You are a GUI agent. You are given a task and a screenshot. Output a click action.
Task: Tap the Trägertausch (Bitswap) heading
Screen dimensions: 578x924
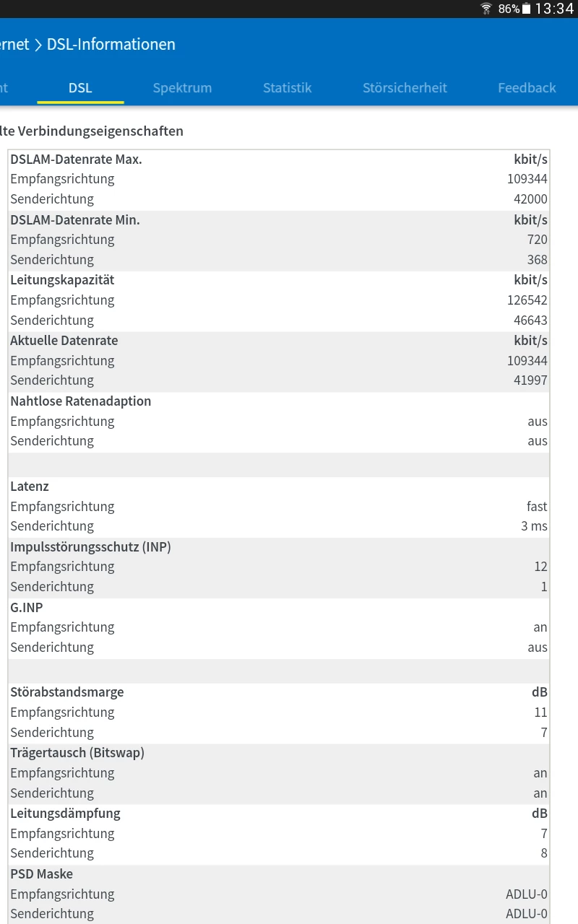(x=77, y=753)
